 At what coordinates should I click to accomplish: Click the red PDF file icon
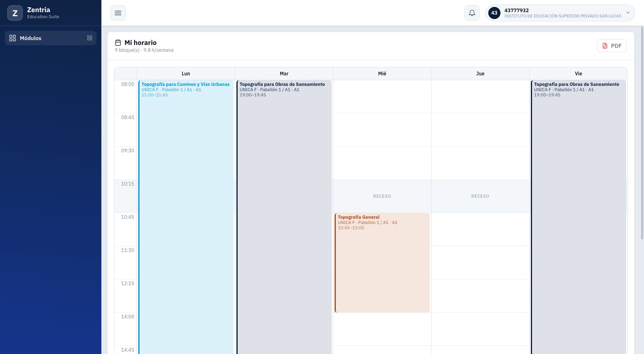coord(605,46)
